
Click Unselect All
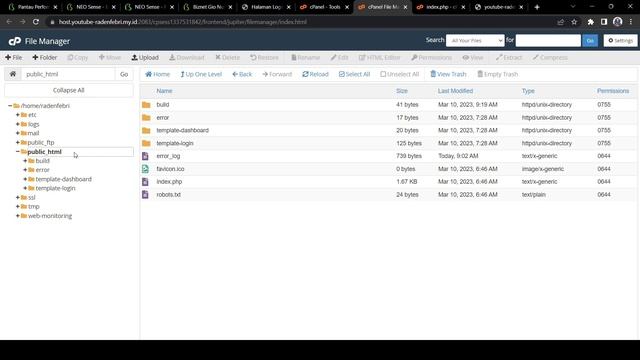(x=400, y=74)
